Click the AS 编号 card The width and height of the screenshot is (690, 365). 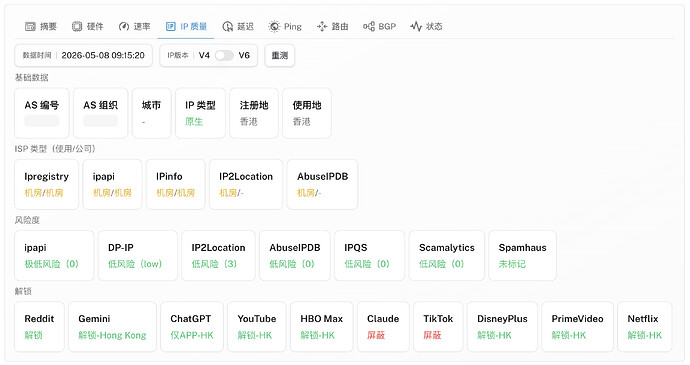coord(42,113)
